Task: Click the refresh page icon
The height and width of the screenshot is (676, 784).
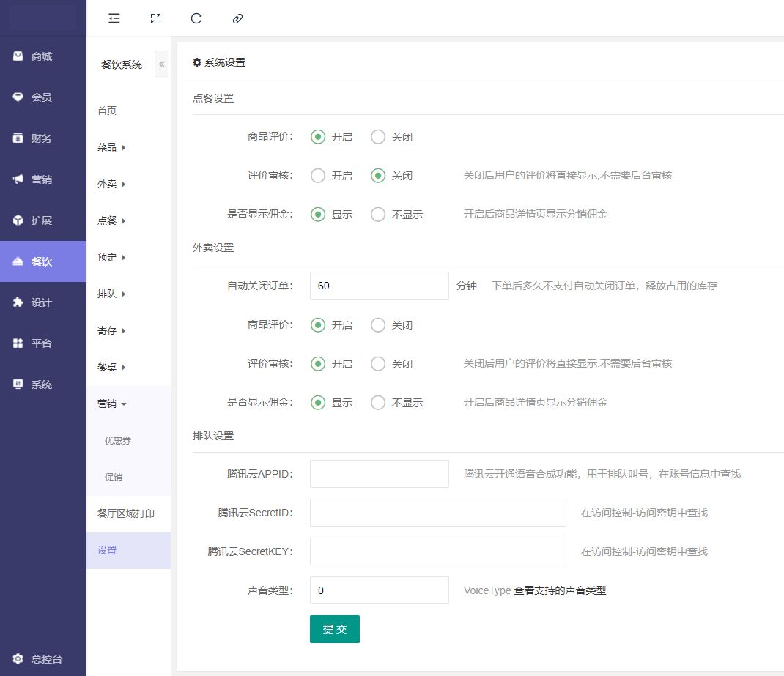Action: pyautogui.click(x=196, y=18)
